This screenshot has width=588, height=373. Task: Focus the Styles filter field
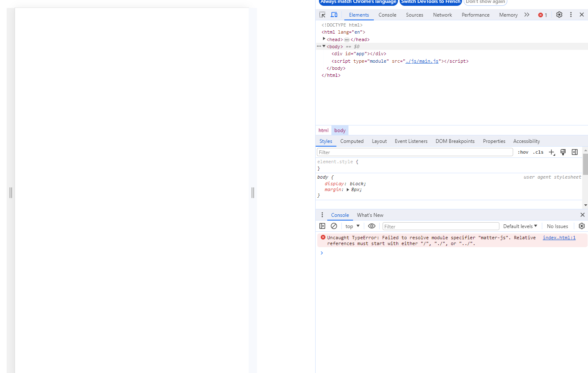[415, 152]
